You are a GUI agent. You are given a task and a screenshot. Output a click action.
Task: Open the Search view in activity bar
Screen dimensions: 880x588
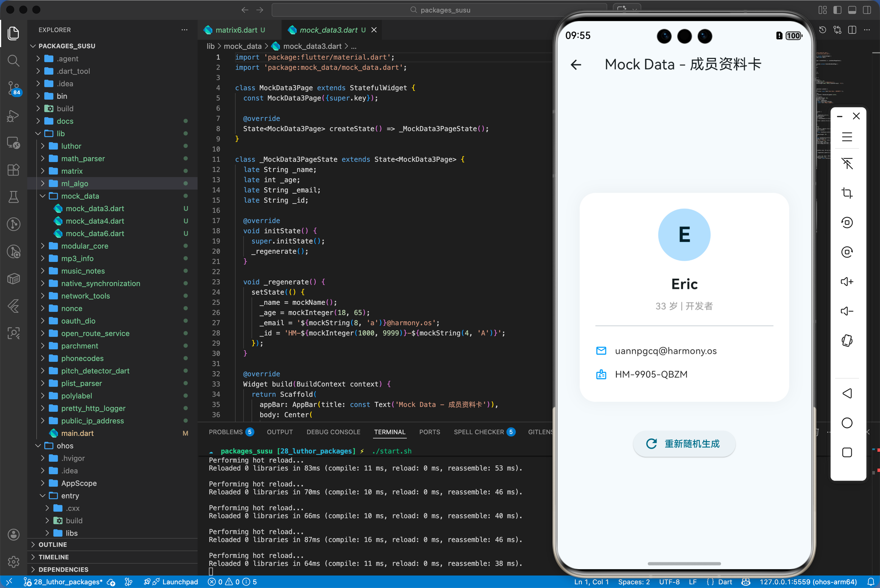(x=14, y=60)
